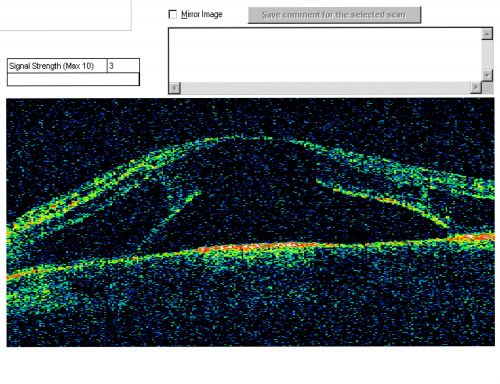
Task: Click the comment box scroll up arrow
Action: (487, 34)
